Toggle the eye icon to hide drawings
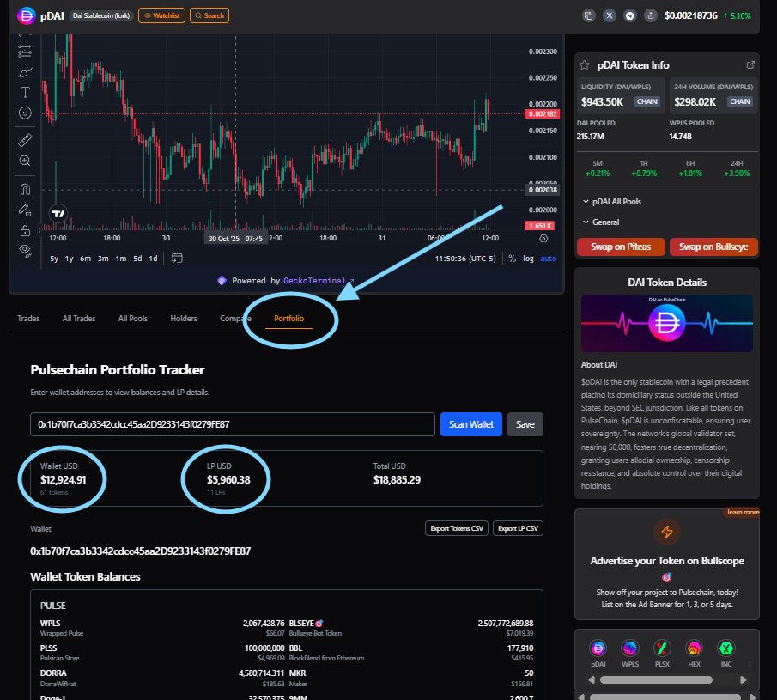Viewport: 777px width, 700px height. (25, 251)
